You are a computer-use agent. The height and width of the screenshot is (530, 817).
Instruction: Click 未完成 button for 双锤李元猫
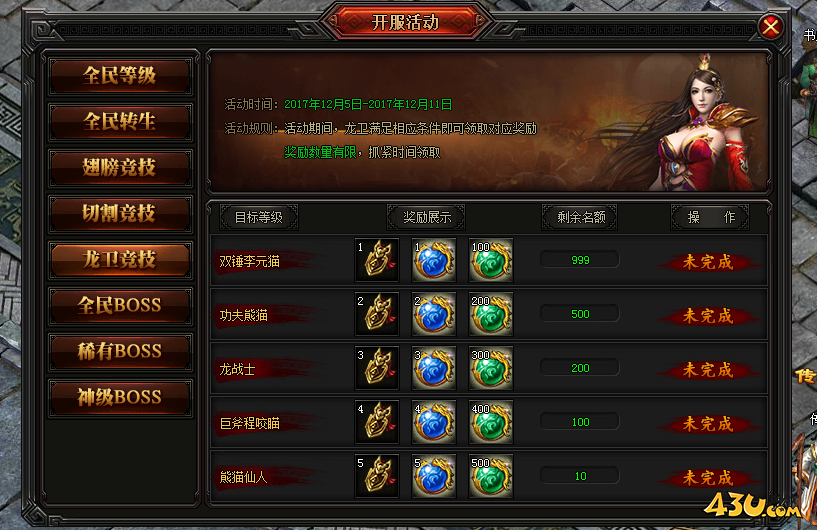click(x=708, y=262)
